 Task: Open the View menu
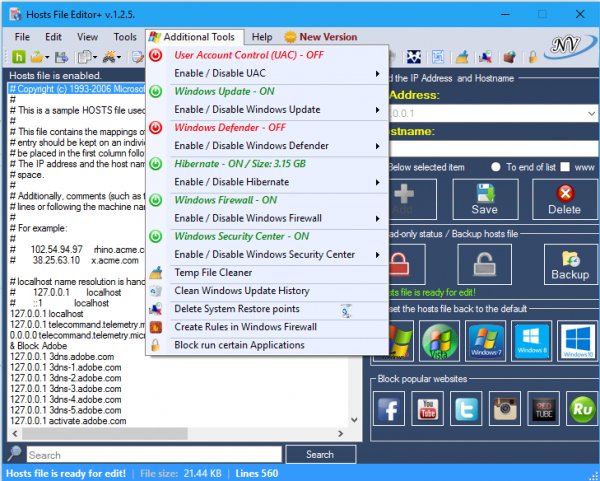tap(87, 37)
